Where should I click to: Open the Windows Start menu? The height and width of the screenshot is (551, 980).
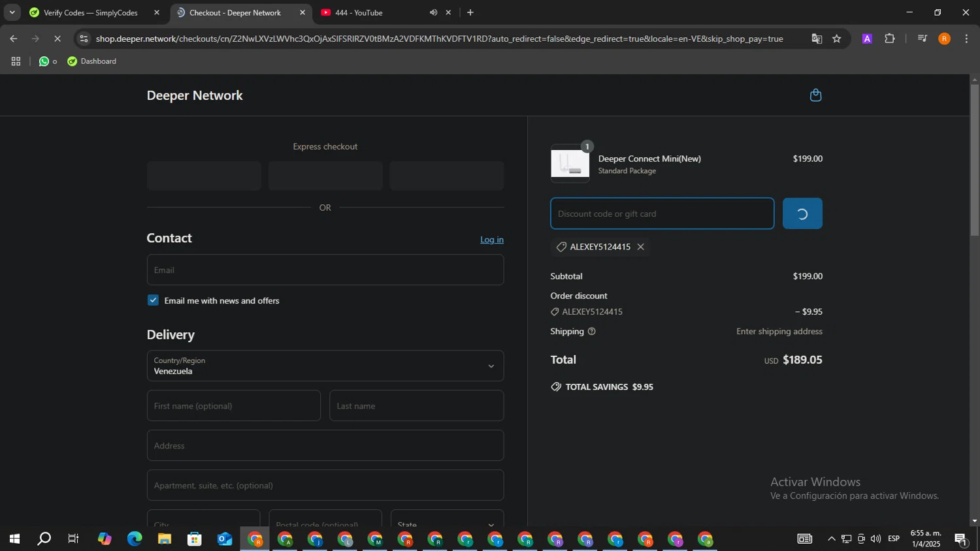pyautogui.click(x=14, y=539)
